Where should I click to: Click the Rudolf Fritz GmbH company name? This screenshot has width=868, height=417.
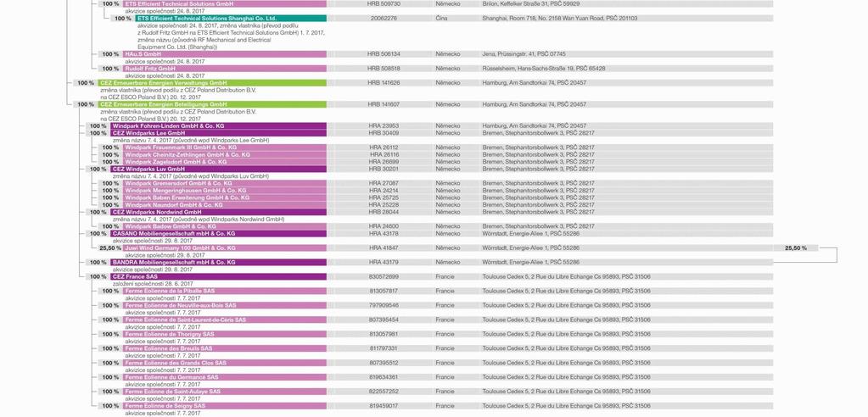point(150,69)
